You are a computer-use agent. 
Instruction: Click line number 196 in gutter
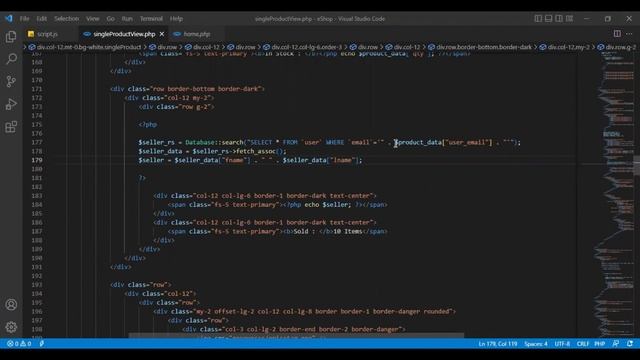(x=37, y=311)
